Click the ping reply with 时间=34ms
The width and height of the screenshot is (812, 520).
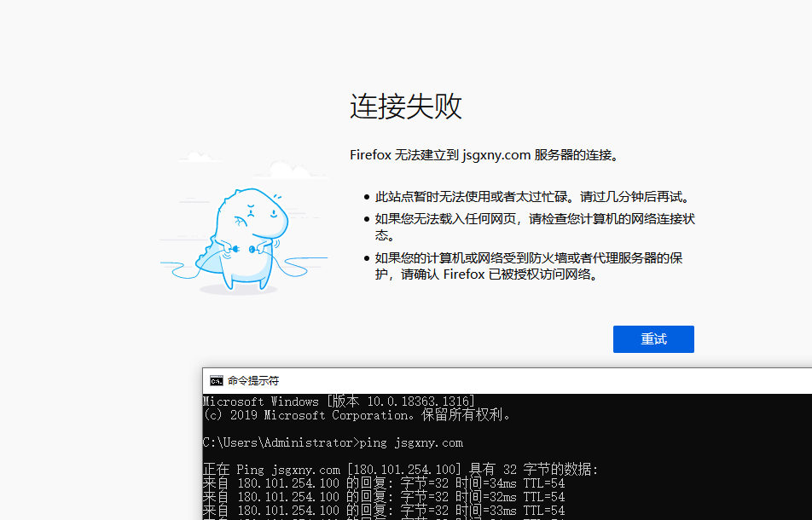point(384,483)
